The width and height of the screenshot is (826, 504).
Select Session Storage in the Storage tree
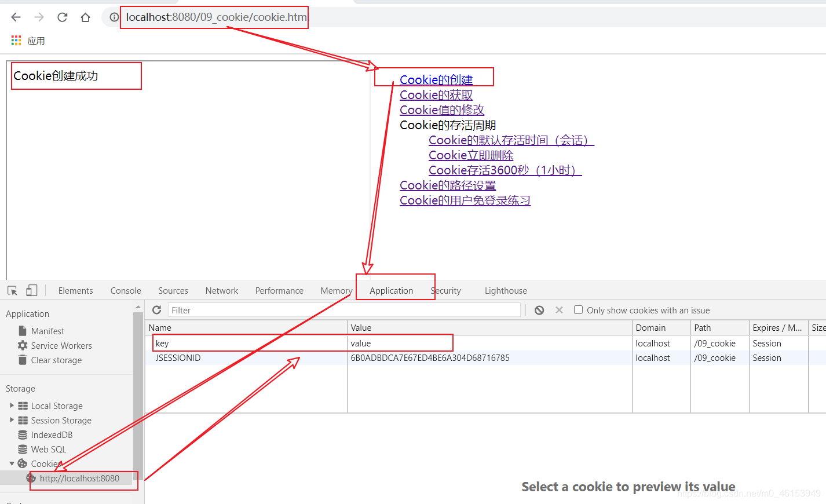[61, 420]
